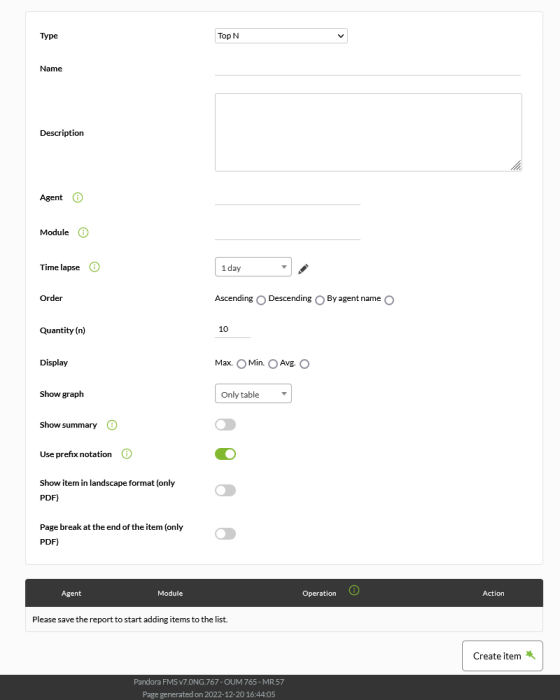Click the Quantity (n) field with 10

click(233, 329)
